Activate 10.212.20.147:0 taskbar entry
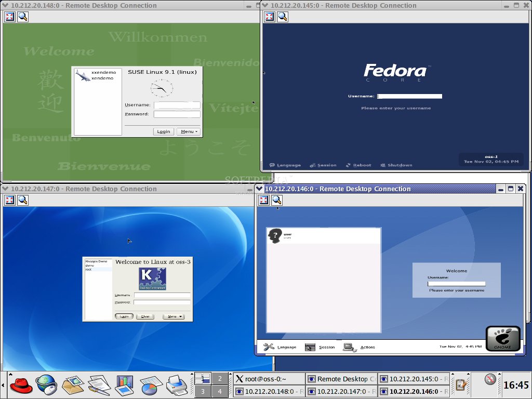 coord(341,392)
